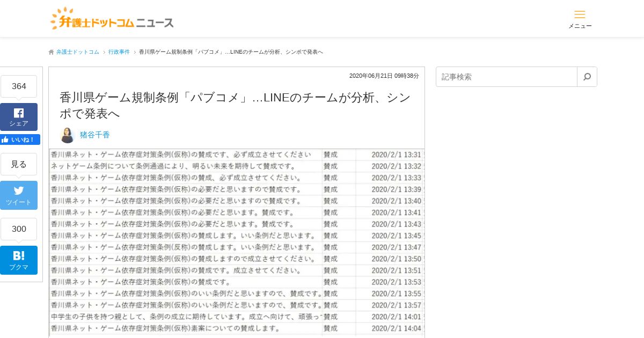The width and height of the screenshot is (644, 338).
Task: Click the 300 bookmark count bubble
Action: (19, 229)
